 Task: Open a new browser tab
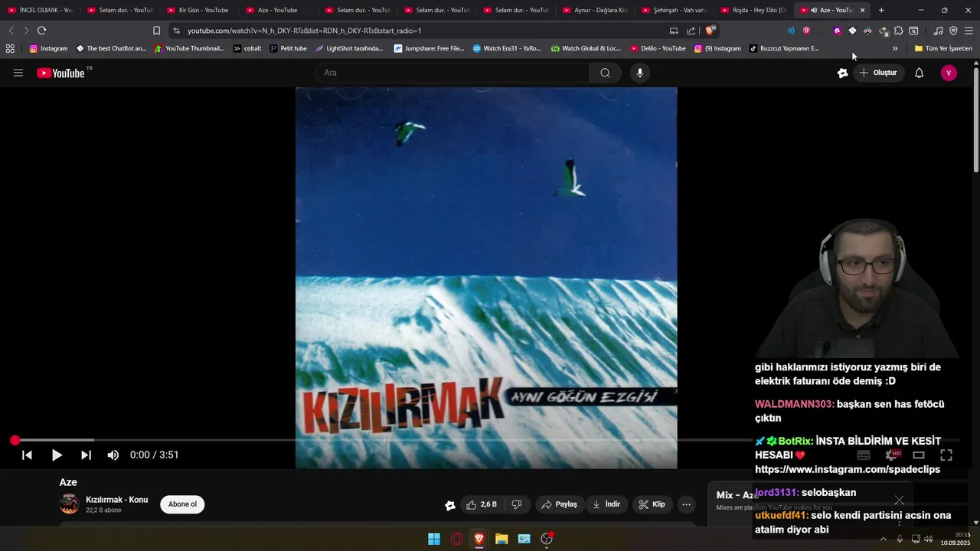click(x=881, y=10)
